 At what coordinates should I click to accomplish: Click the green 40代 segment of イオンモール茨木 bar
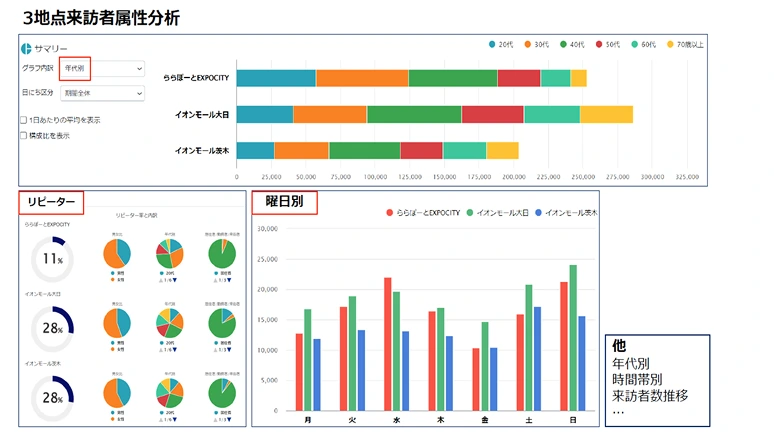pyautogui.click(x=365, y=151)
